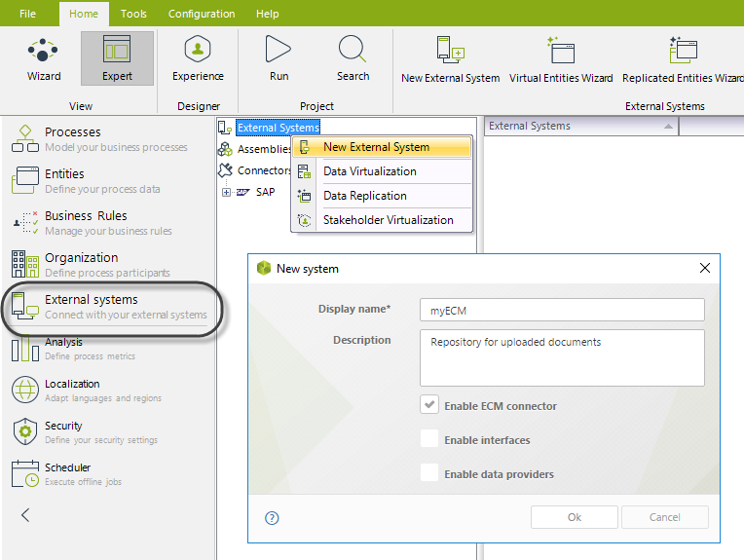The width and height of the screenshot is (744, 560).
Task: Switch to the Home ribbon tab
Action: tap(84, 14)
